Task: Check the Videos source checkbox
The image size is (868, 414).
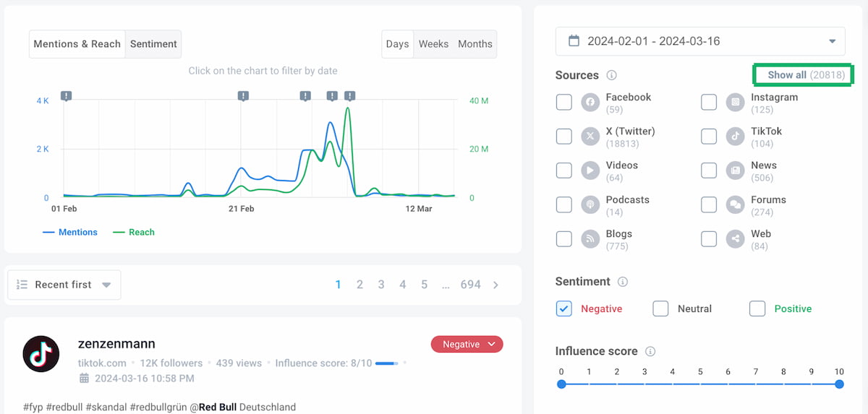Action: point(564,171)
